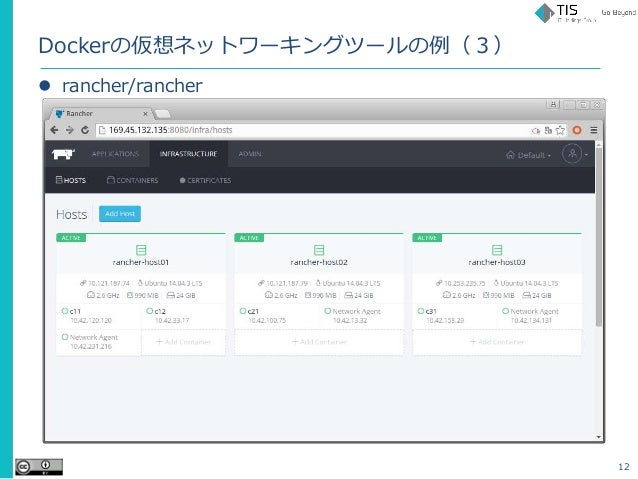The width and height of the screenshot is (638, 479).
Task: Click the ACTIVE badge on rancher-host02
Action: pyautogui.click(x=249, y=238)
